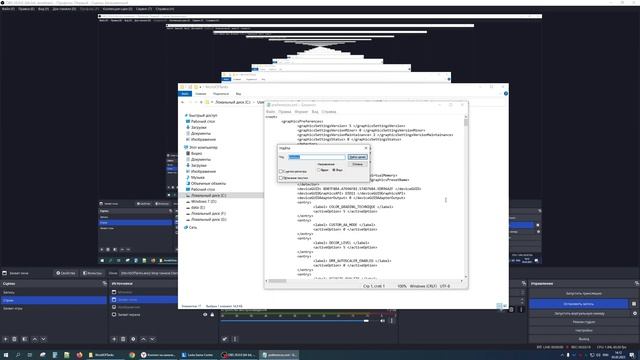This screenshot has height=360, width=640.
Task: Enable the match case checkbox in Find dialog
Action: point(281,171)
